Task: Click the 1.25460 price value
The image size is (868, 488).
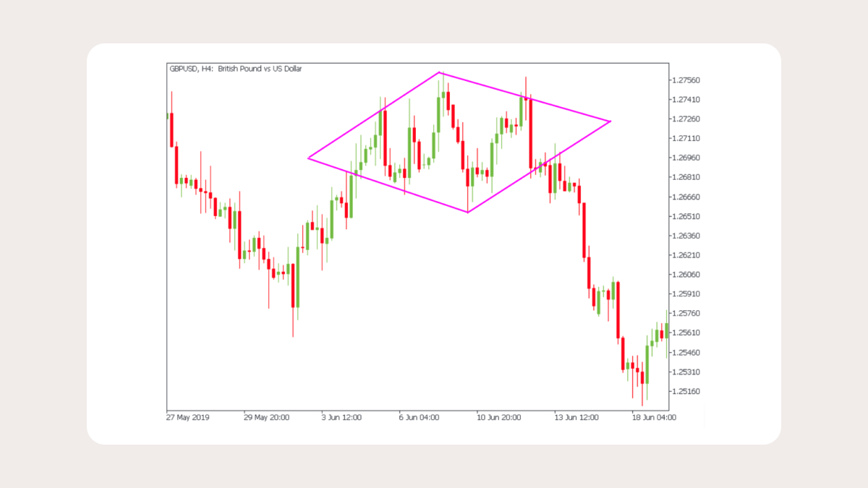Action: pyautogui.click(x=686, y=353)
